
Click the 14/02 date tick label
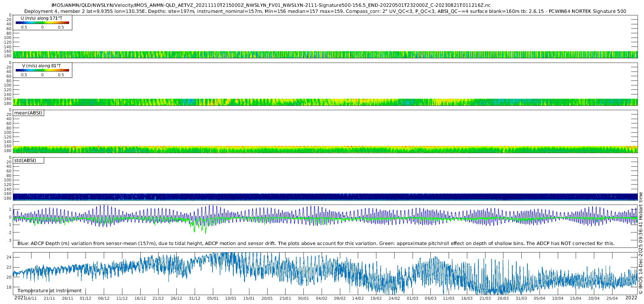click(x=358, y=299)
